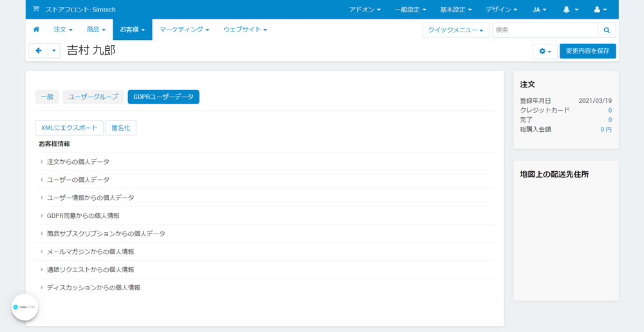644x332 pixels.
Task: Open the お客様 navigation menu
Action: pyautogui.click(x=132, y=30)
